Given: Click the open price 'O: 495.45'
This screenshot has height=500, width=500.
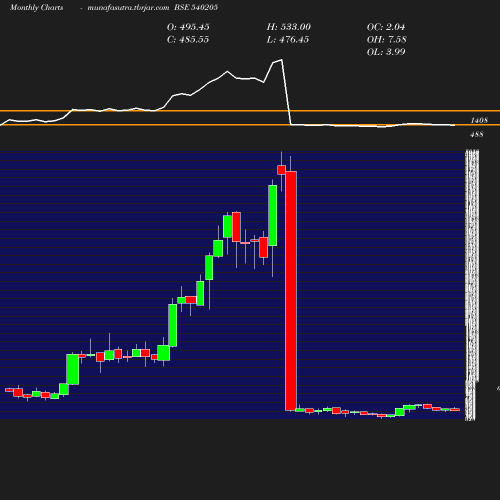Looking at the screenshot, I should [x=188, y=27].
